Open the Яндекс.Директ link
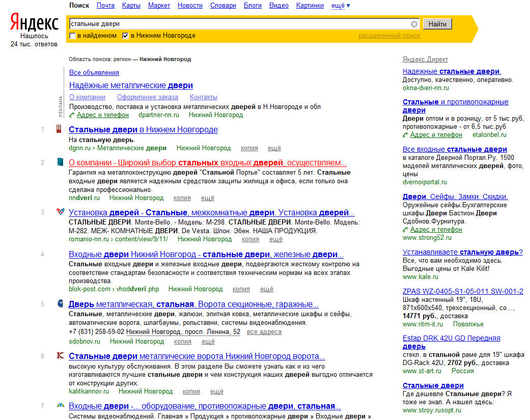Image resolution: width=530 pixels, height=420 pixels. (x=425, y=60)
